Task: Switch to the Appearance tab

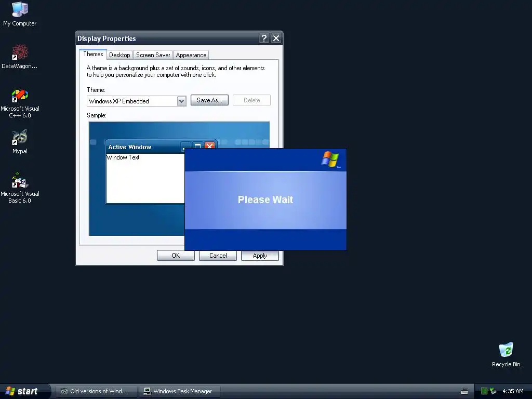Action: (191, 55)
